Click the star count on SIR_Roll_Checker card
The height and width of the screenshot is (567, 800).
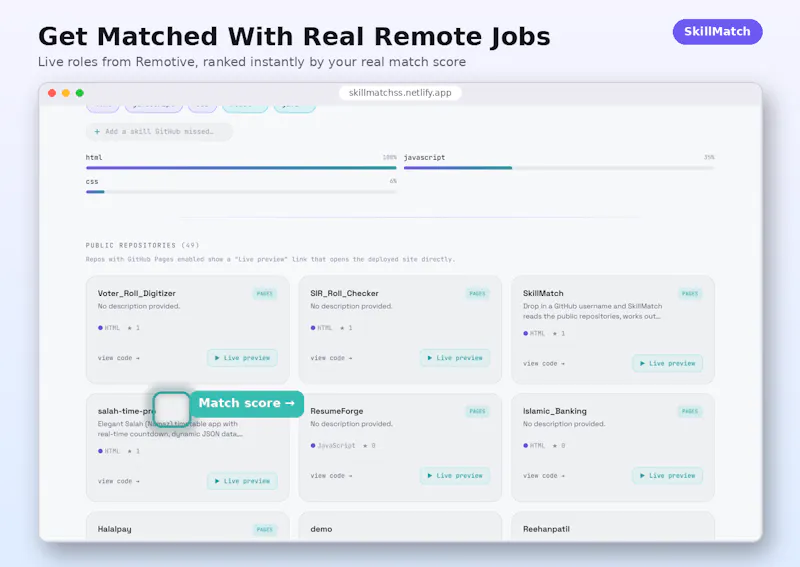pos(346,328)
